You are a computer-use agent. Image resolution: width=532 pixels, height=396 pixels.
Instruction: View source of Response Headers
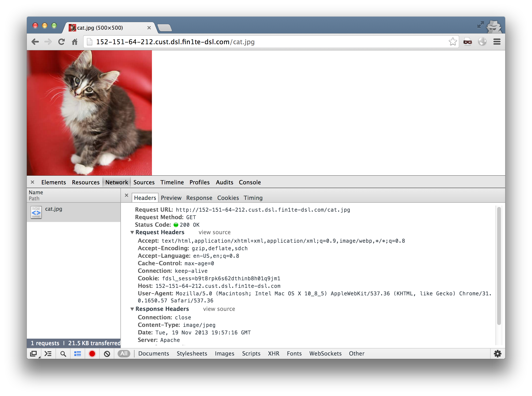coord(219,309)
